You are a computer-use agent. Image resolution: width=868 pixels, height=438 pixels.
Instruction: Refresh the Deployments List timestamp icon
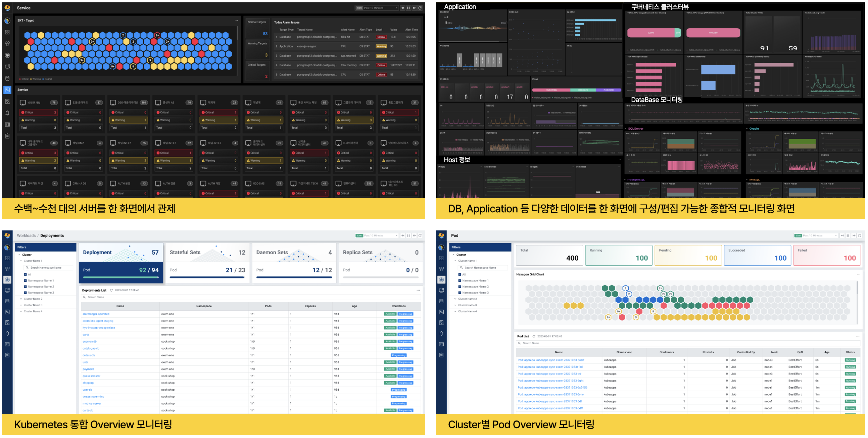[111, 290]
